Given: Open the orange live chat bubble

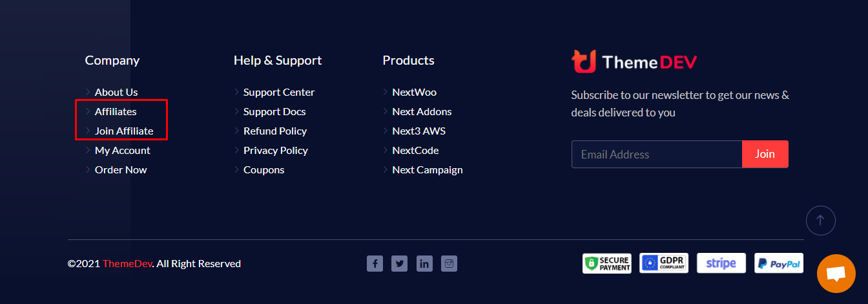Looking at the screenshot, I should tap(836, 274).
